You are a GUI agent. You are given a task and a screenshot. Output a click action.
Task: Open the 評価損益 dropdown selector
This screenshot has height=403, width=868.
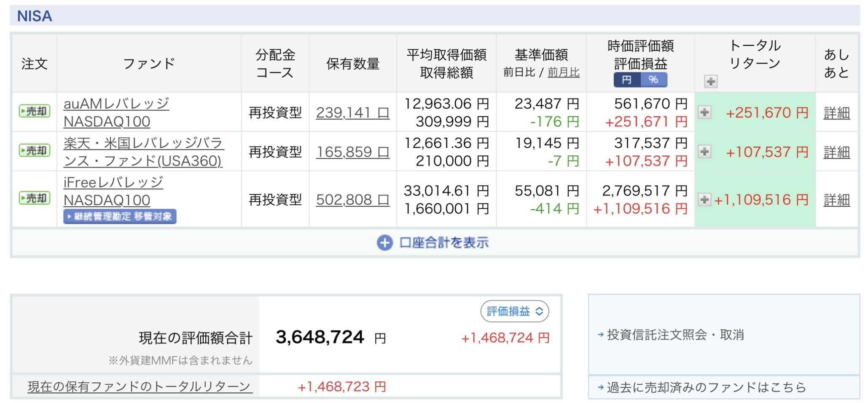(514, 311)
